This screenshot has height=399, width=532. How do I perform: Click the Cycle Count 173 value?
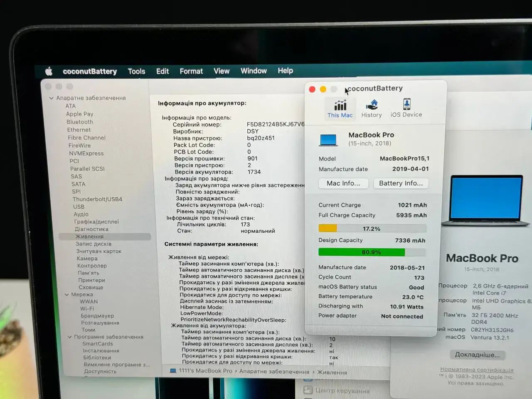click(x=419, y=278)
